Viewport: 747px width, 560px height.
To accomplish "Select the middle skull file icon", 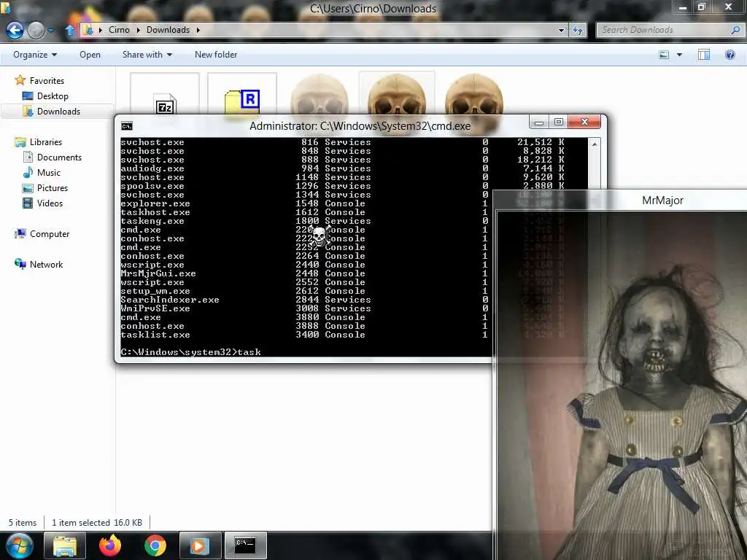I will point(396,94).
